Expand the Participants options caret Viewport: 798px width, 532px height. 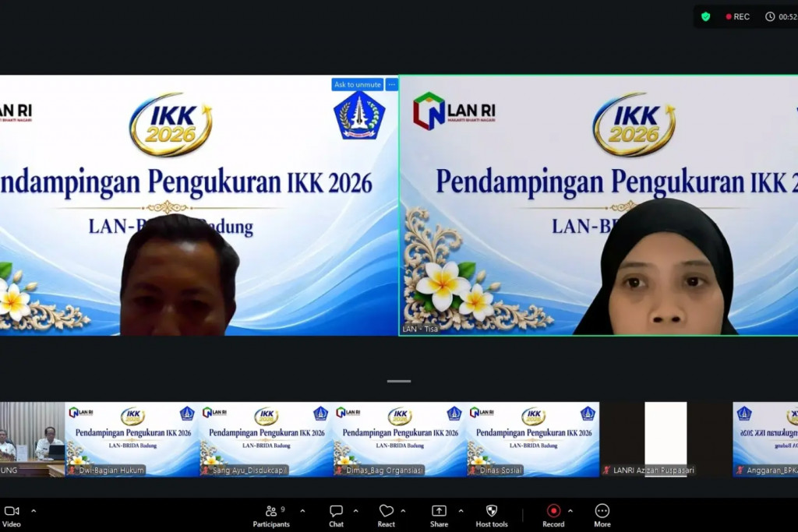point(302,511)
